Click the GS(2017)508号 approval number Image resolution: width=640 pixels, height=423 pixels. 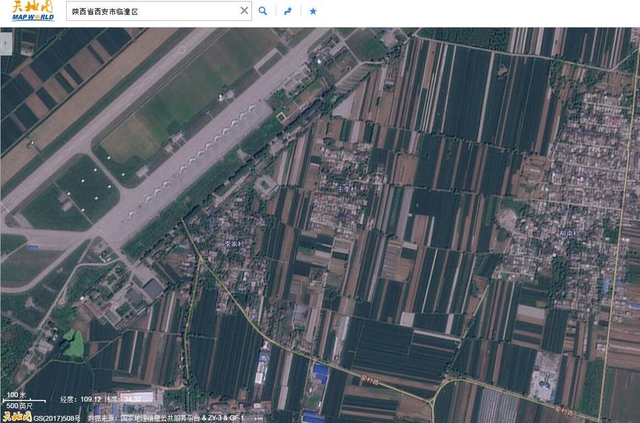click(57, 418)
